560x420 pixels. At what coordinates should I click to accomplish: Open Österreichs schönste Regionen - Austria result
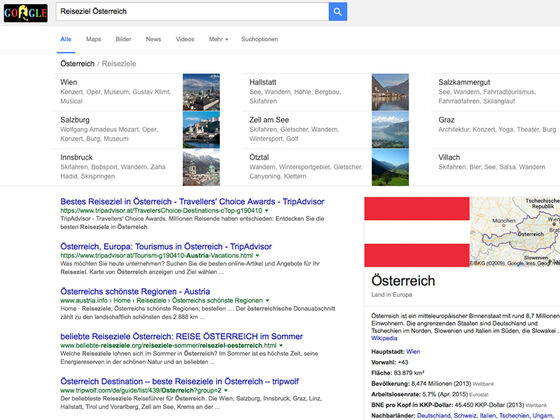pyautogui.click(x=135, y=292)
